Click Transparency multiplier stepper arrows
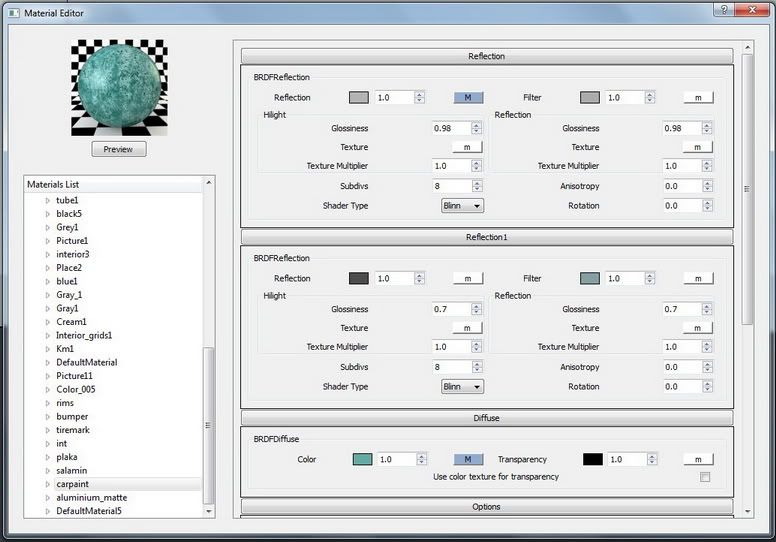 pos(652,459)
